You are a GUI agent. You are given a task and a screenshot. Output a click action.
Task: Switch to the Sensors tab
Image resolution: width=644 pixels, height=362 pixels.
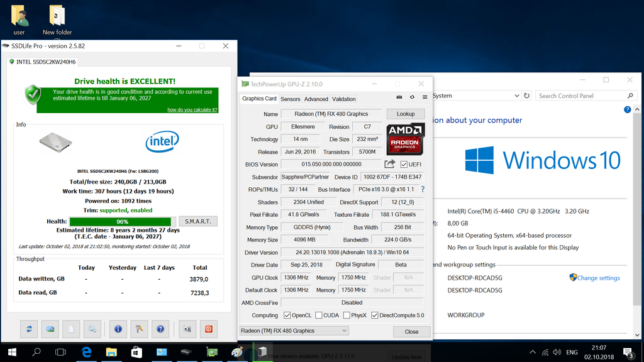point(291,99)
